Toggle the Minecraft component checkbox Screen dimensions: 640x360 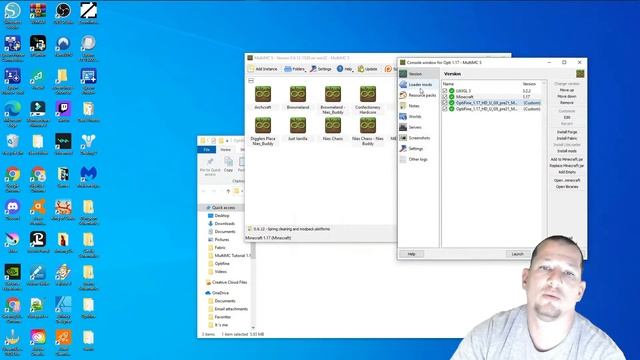point(444,97)
